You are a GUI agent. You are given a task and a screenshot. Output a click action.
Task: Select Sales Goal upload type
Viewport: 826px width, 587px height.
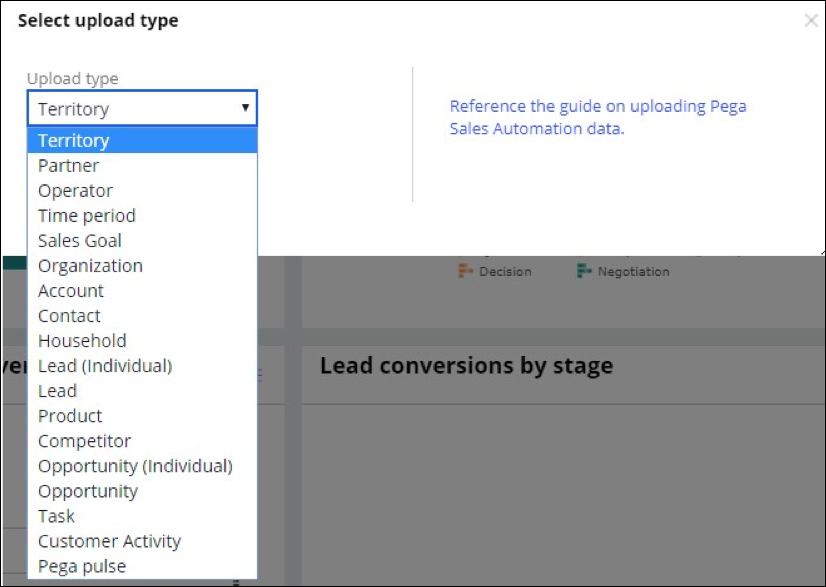pyautogui.click(x=80, y=241)
